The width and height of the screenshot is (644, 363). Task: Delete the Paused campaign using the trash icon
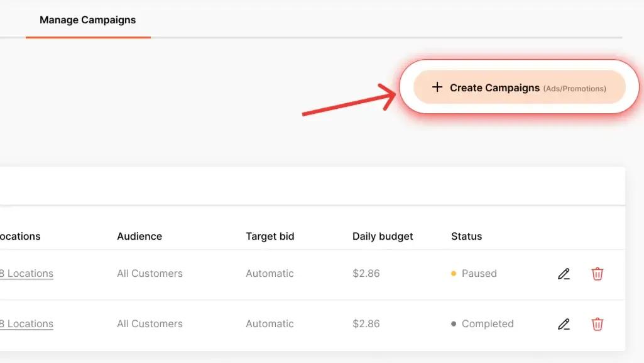pos(598,274)
